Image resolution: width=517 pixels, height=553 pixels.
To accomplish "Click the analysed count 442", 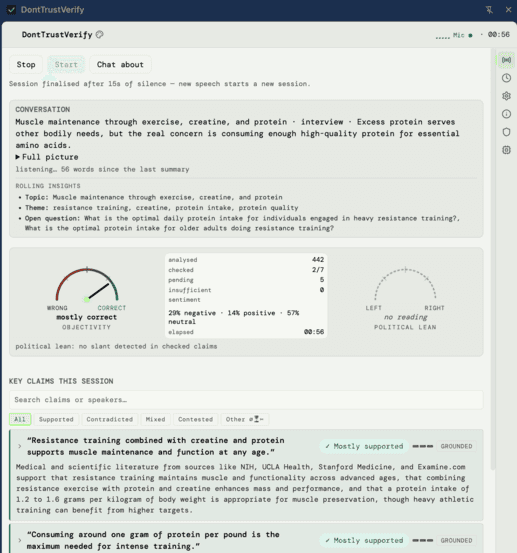I will [x=318, y=260].
